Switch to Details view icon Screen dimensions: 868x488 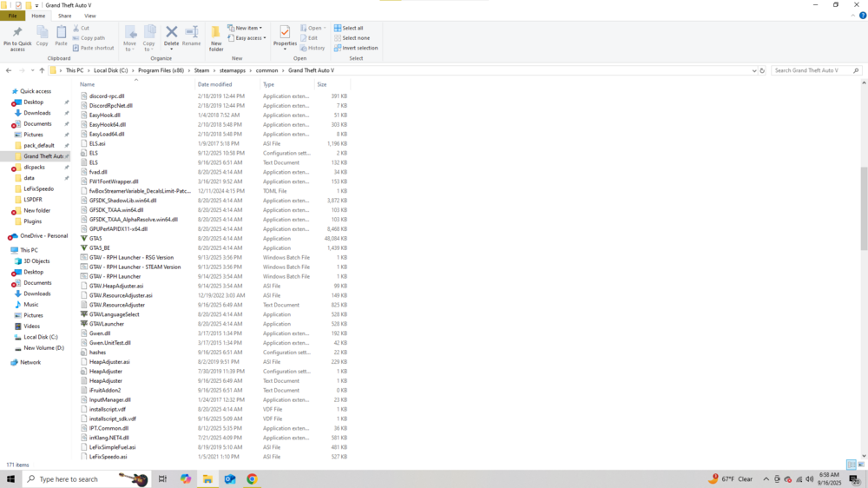coord(852,465)
